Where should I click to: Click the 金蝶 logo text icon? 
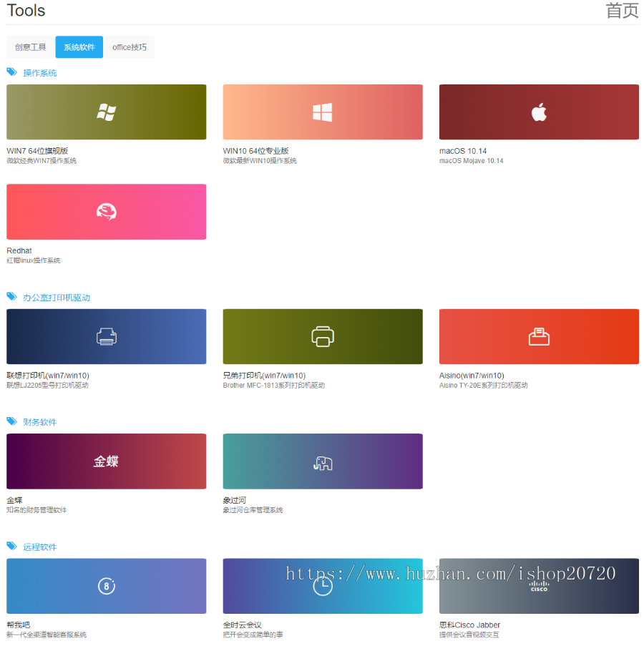[106, 461]
